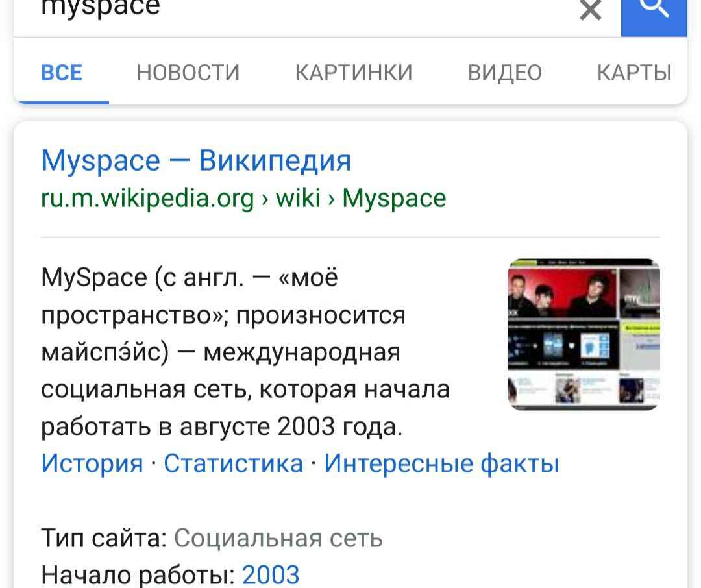Image resolution: width=701 pixels, height=588 pixels.
Task: Open the КАРТЫ tab
Action: 634,73
